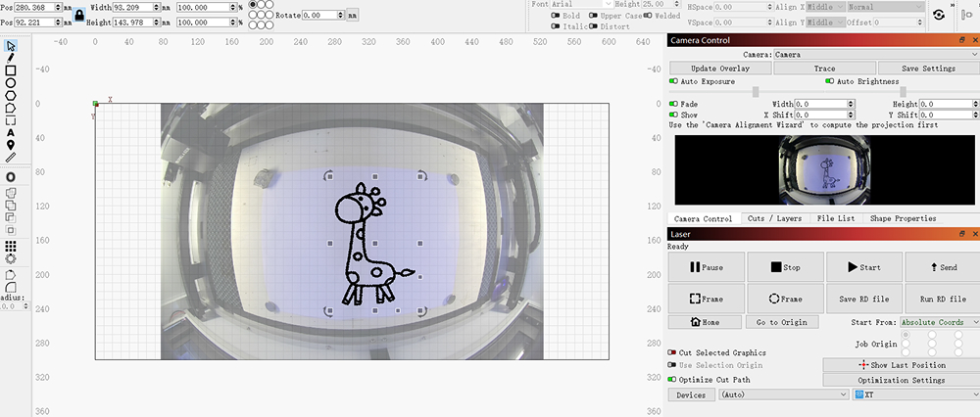Screen dimensions: 980x417
Task: Open the Font Arial dropdown
Action: [582, 4]
